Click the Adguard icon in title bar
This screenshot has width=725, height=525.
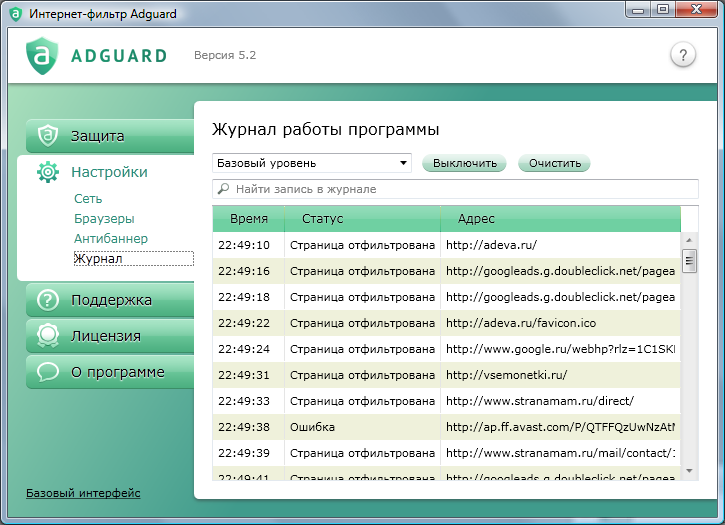16,14
